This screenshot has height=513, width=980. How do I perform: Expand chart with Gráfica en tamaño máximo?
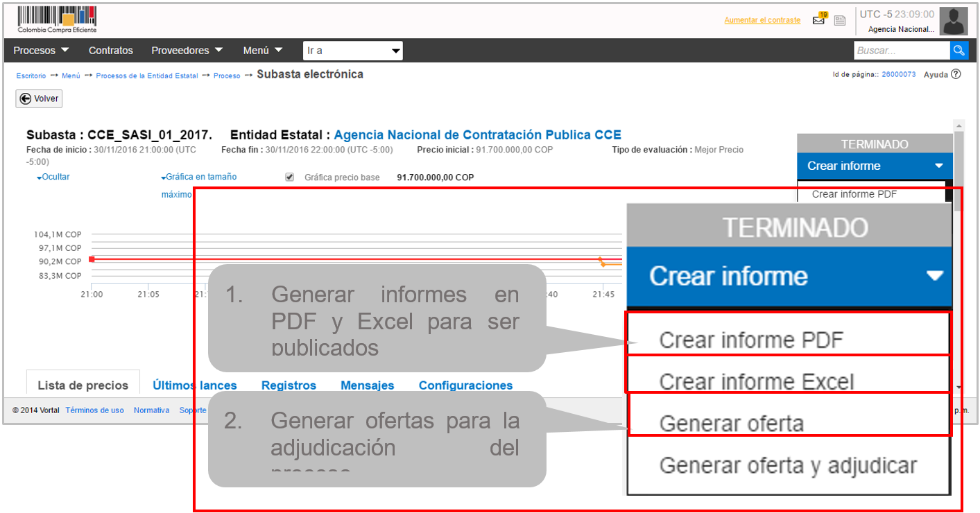pos(200,177)
